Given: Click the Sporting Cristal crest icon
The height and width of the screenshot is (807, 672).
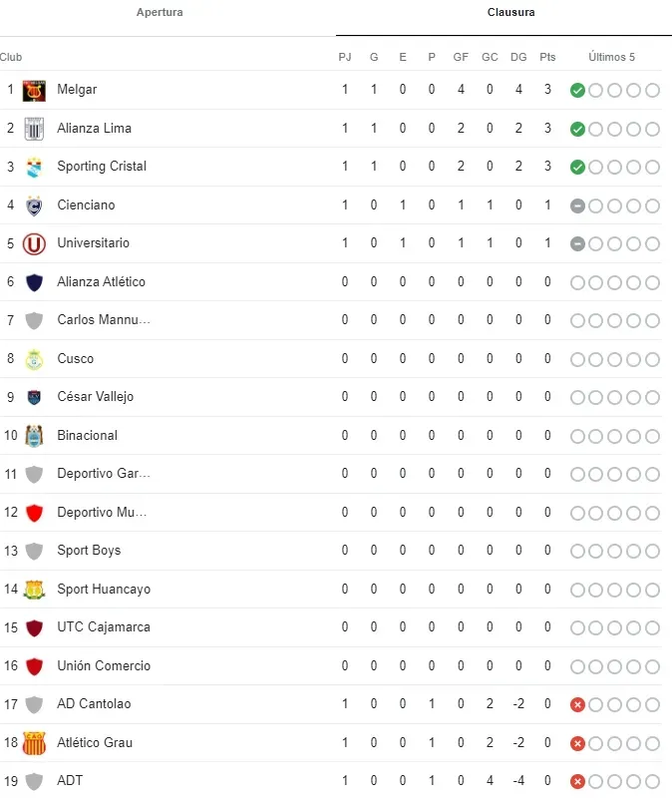Looking at the screenshot, I should coord(34,167).
